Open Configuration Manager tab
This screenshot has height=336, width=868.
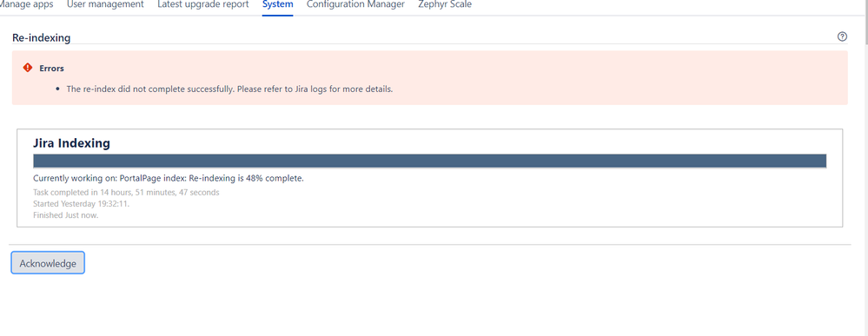(355, 4)
